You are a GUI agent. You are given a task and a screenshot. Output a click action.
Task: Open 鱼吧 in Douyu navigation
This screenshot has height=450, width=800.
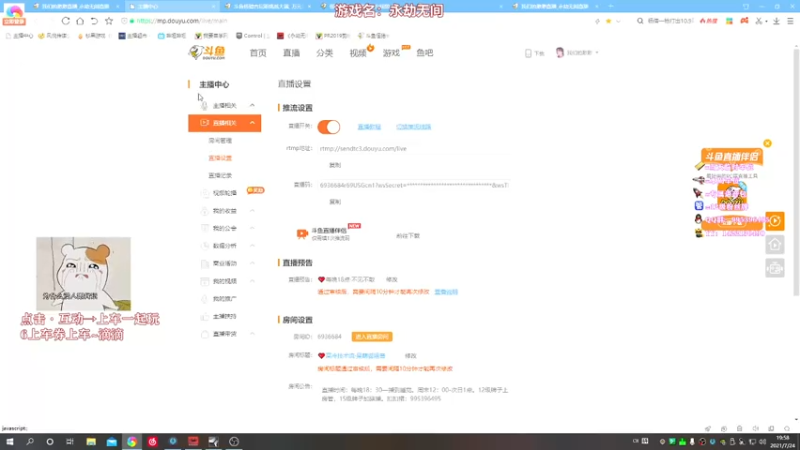click(424, 53)
